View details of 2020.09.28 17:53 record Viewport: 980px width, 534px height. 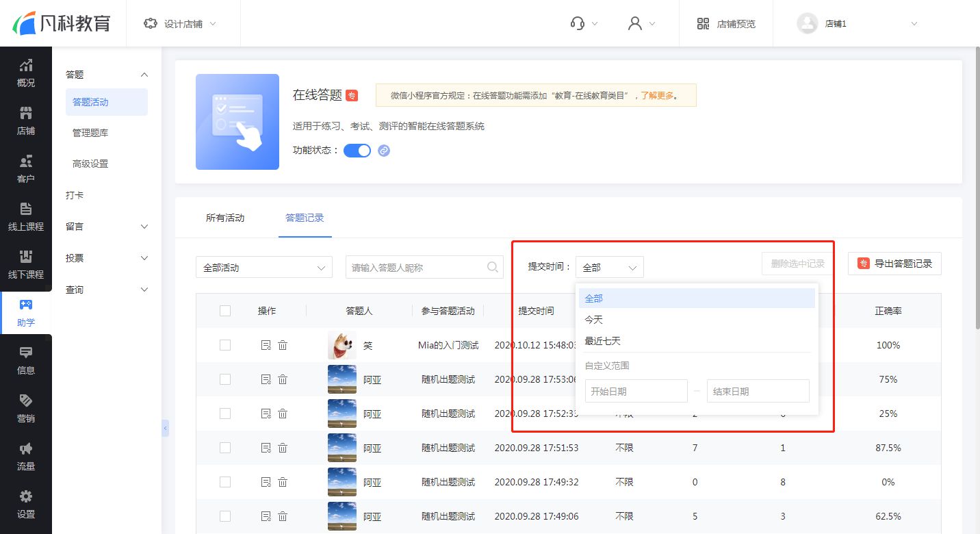(x=266, y=379)
